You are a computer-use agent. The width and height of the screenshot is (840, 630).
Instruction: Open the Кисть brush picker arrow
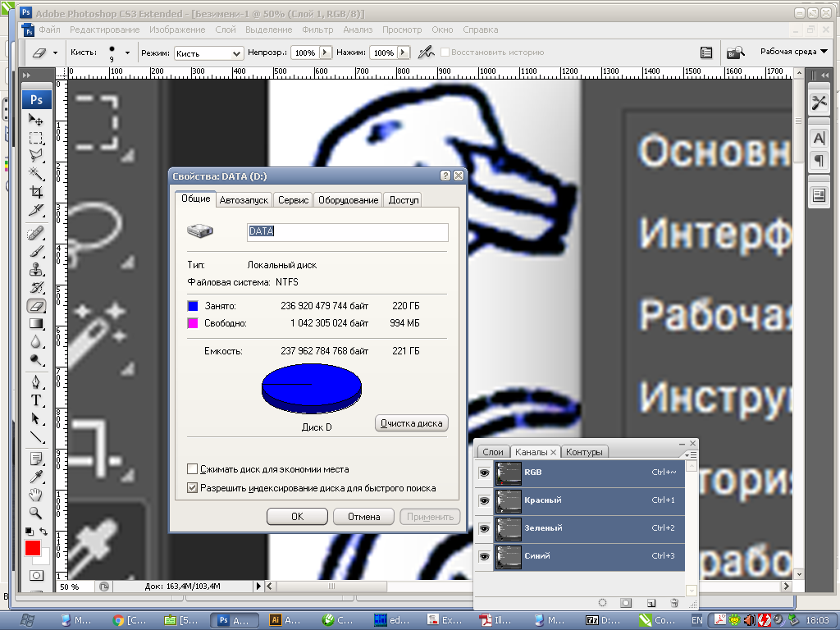click(x=127, y=52)
